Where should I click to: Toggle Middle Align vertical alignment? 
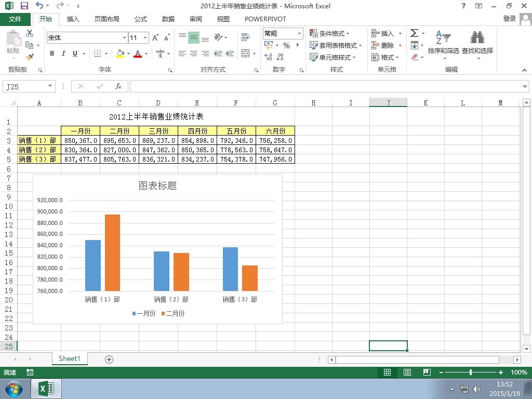194,37
